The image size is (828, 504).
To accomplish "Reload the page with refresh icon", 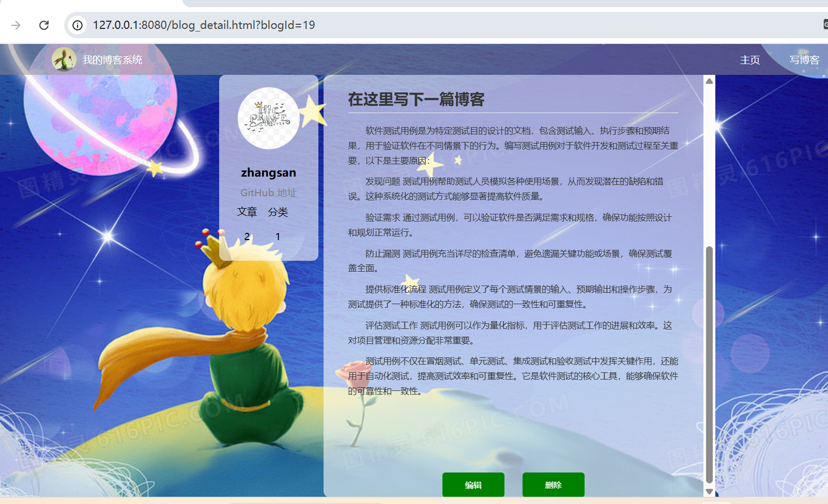I will point(44,25).
